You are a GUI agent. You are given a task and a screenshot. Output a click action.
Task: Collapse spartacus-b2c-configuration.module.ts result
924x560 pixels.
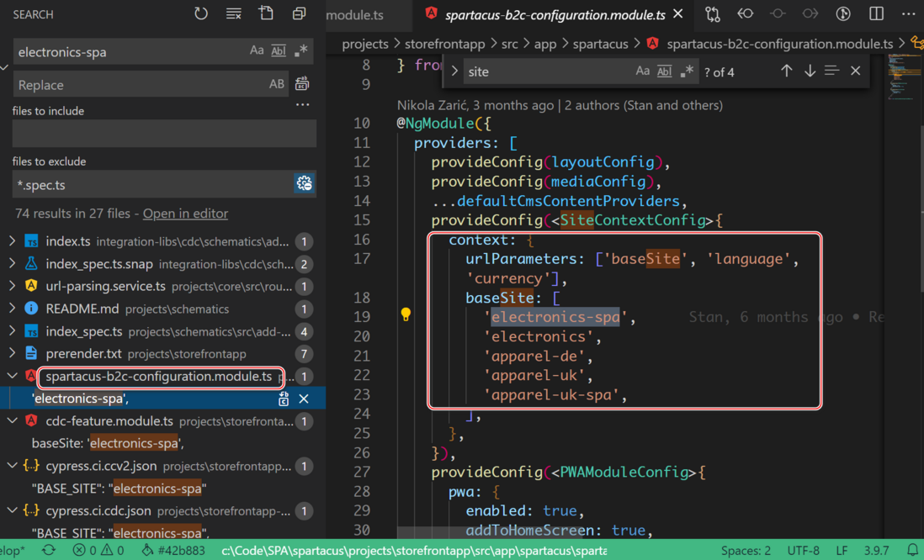(x=13, y=376)
